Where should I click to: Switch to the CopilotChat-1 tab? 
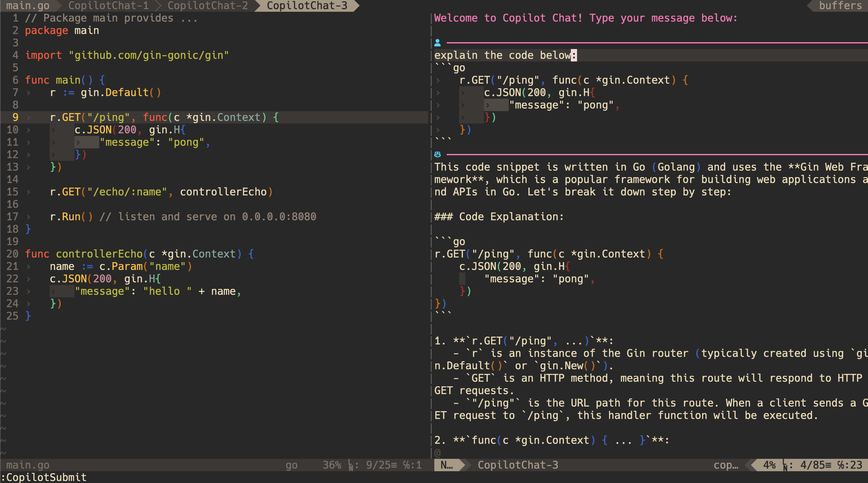pyautogui.click(x=108, y=6)
